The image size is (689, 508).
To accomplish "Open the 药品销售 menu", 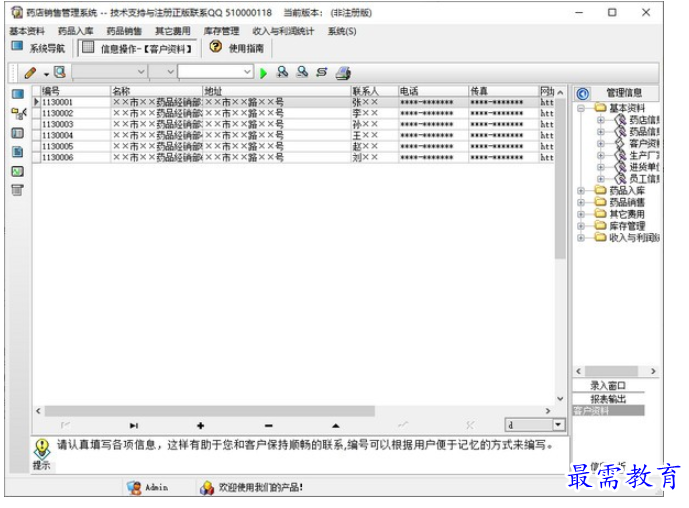I will pos(124,31).
